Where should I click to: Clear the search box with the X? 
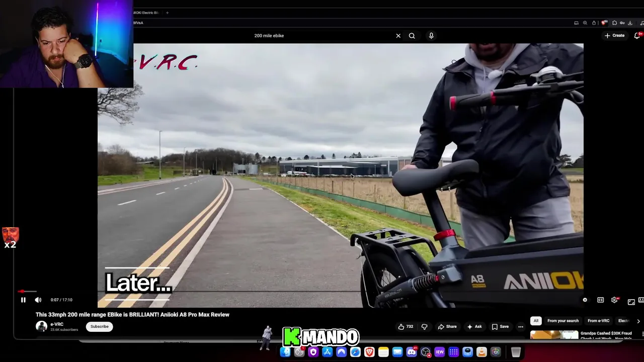pyautogui.click(x=398, y=36)
